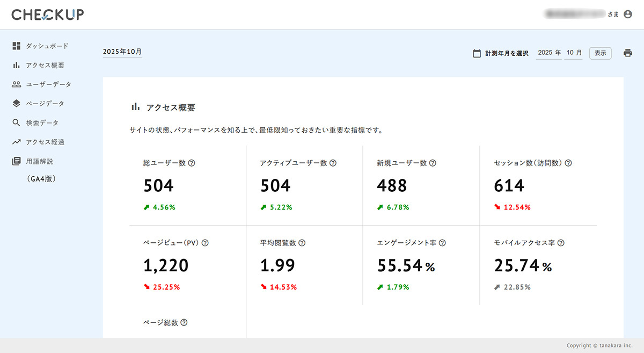Click help icon next to 総ユーザー数
This screenshot has height=353, width=644.
pyautogui.click(x=192, y=163)
